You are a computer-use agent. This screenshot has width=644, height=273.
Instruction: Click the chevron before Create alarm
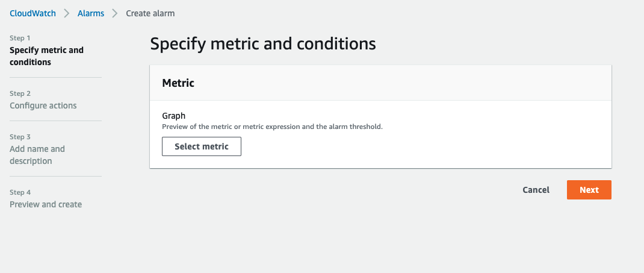pos(115,13)
